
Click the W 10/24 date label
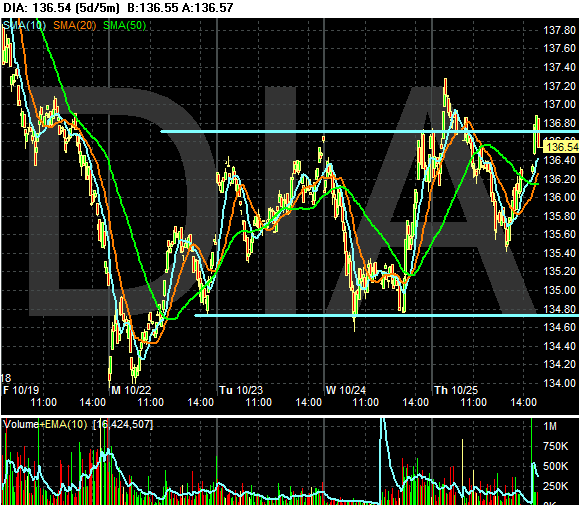point(346,390)
